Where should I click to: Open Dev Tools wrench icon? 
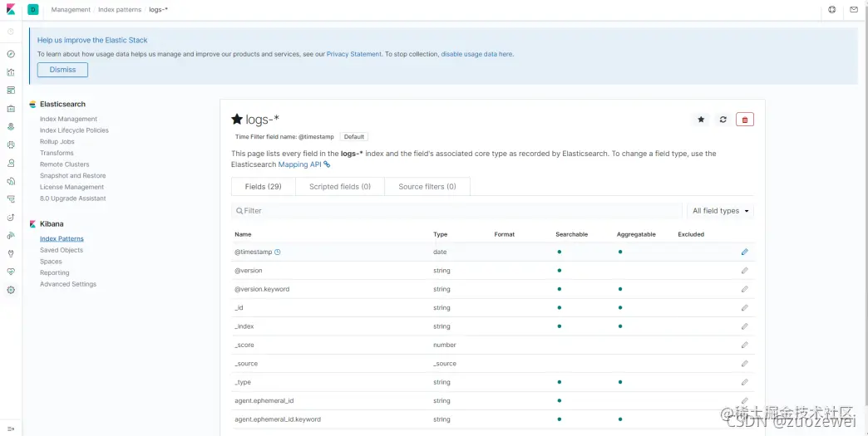coord(11,253)
